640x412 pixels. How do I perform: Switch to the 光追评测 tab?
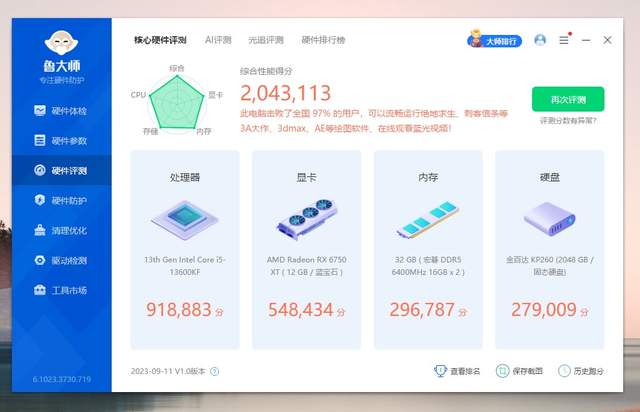[266, 40]
